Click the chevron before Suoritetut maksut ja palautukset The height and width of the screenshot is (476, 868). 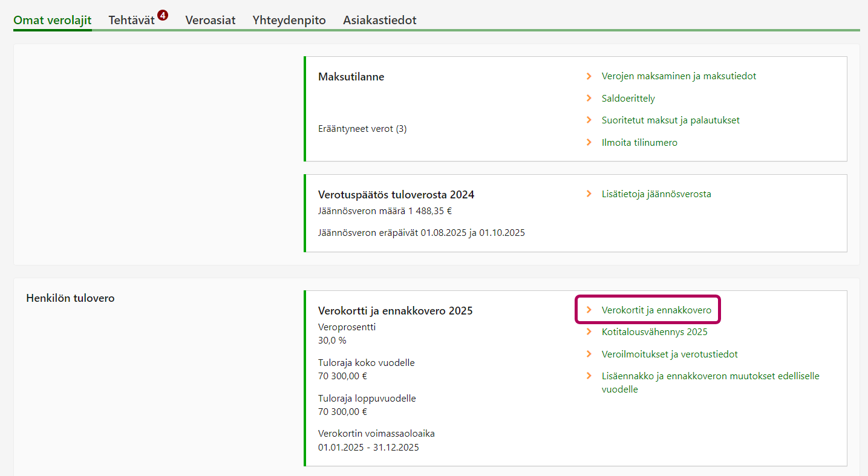pos(589,120)
